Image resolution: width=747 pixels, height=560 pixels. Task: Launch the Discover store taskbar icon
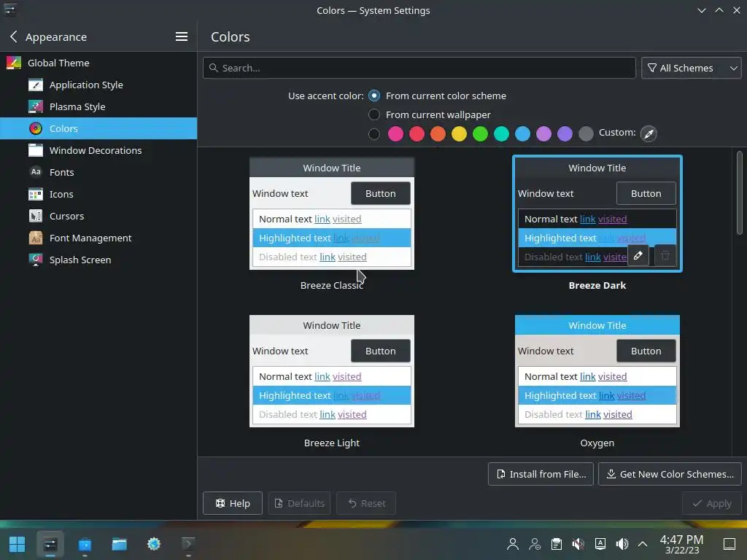tap(85, 544)
